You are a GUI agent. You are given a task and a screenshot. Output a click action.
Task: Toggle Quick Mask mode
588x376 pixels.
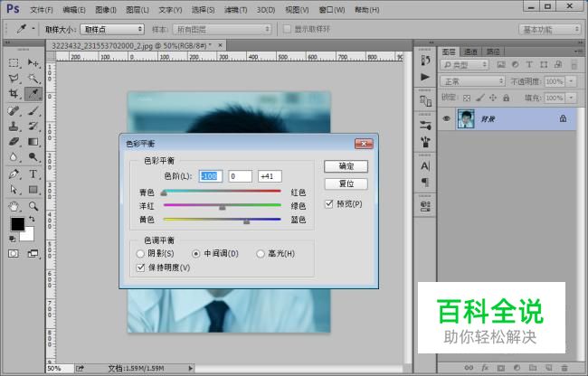point(14,254)
